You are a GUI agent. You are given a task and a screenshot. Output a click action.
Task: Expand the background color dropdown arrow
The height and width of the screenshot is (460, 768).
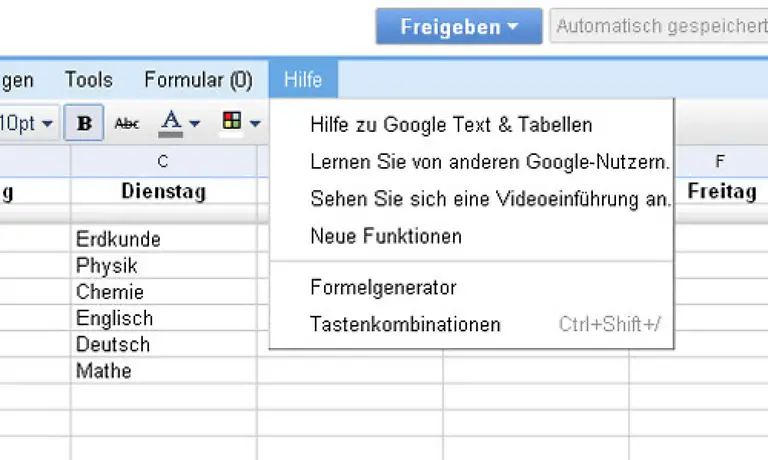[255, 123]
